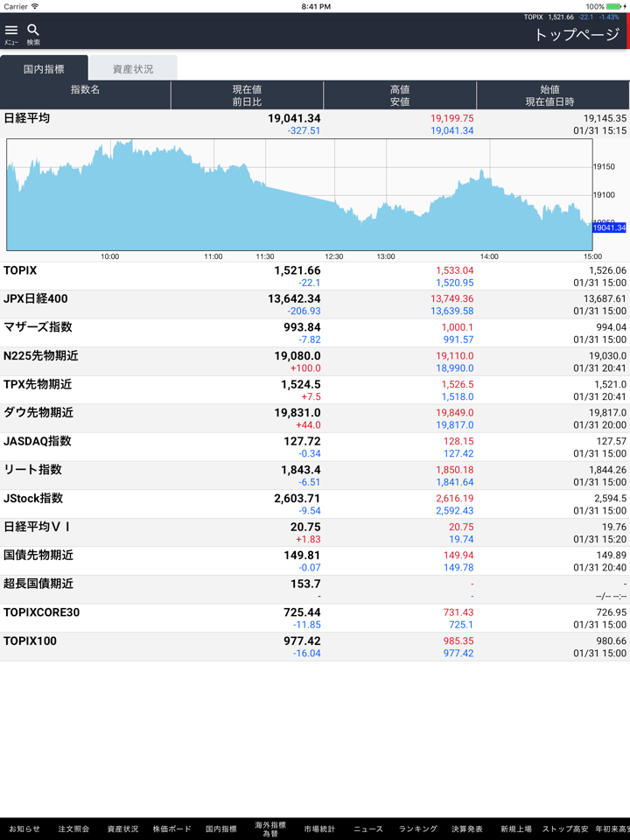This screenshot has width=630, height=840.
Task: Open 海外指標 為替 in the bottom bar
Action: [x=270, y=829]
